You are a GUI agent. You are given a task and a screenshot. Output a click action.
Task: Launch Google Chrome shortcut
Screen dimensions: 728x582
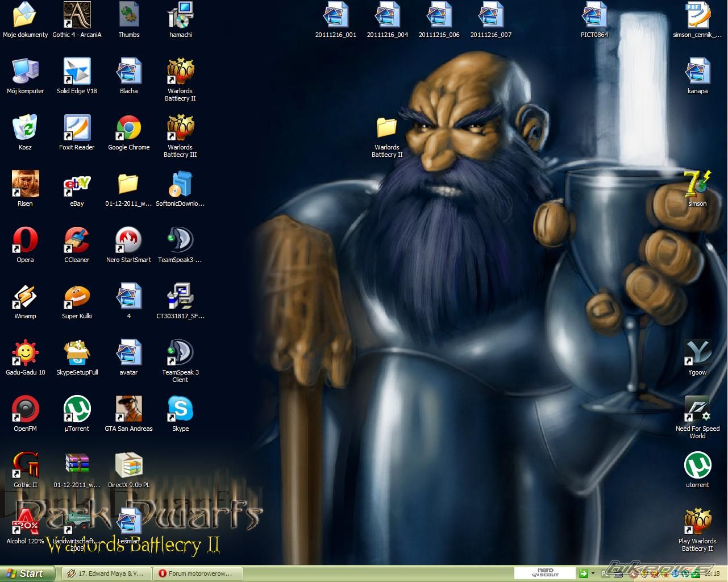[129, 128]
